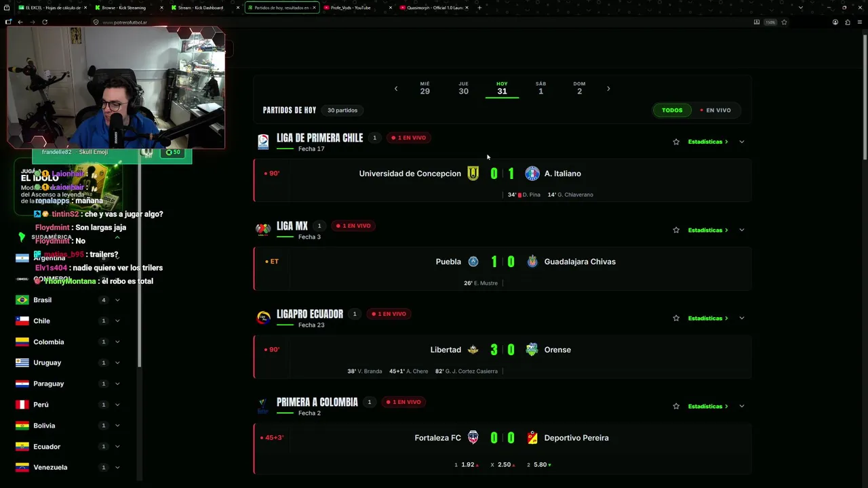Click the browser back arrow

click(x=20, y=22)
